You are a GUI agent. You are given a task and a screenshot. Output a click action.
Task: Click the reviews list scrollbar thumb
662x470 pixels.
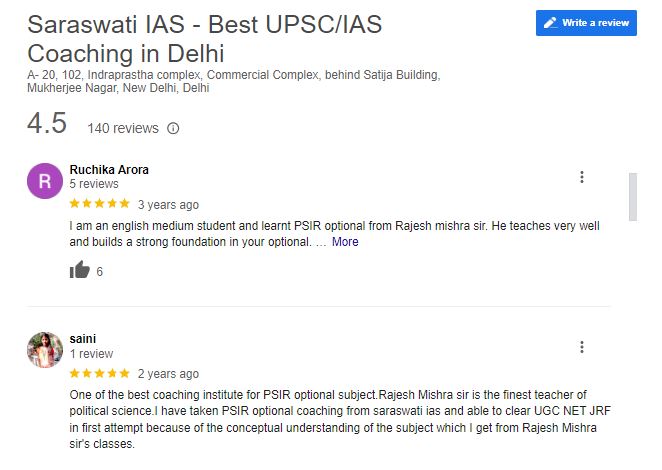[x=632, y=196]
